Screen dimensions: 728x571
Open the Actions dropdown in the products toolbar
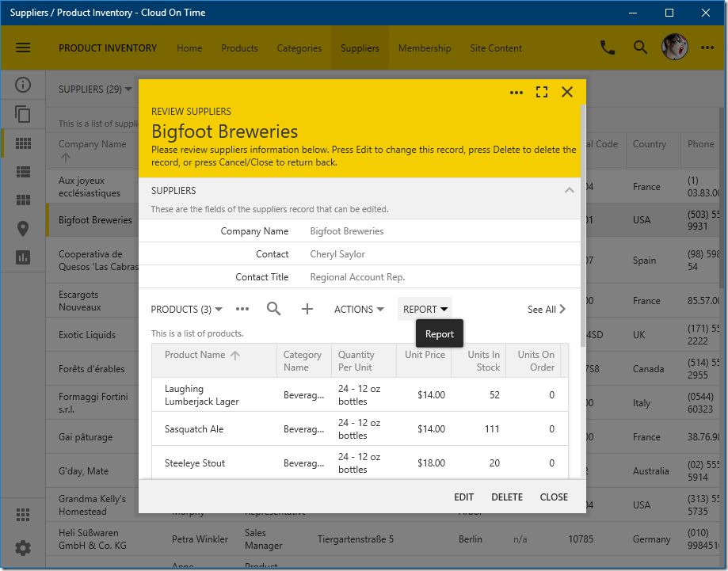tap(359, 309)
